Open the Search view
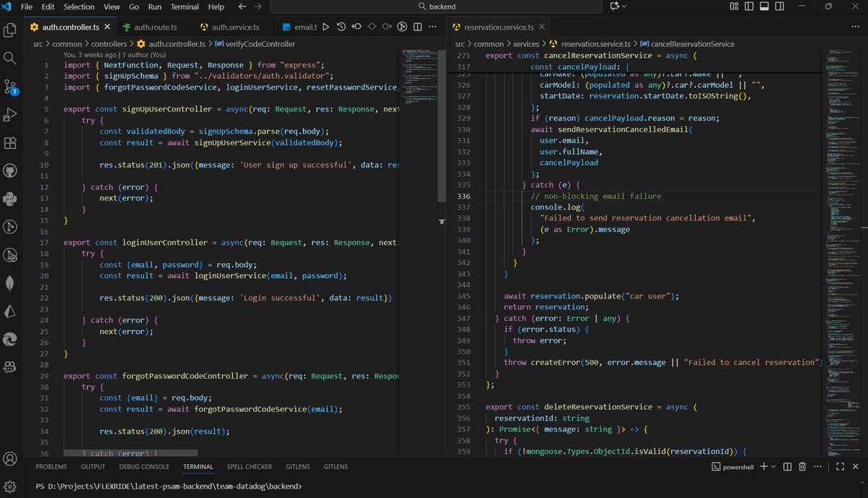The height and width of the screenshot is (498, 868). 10,59
